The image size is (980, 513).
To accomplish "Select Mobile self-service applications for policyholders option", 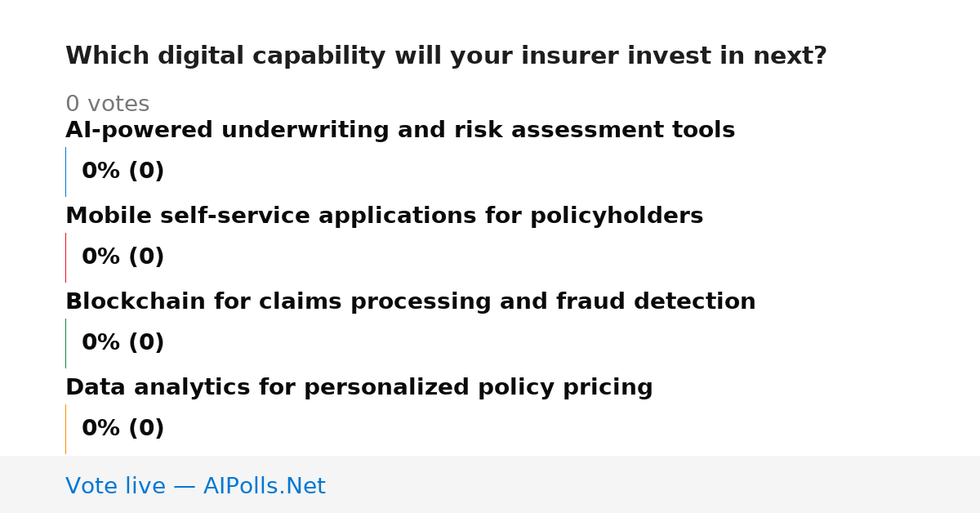I will point(384,216).
